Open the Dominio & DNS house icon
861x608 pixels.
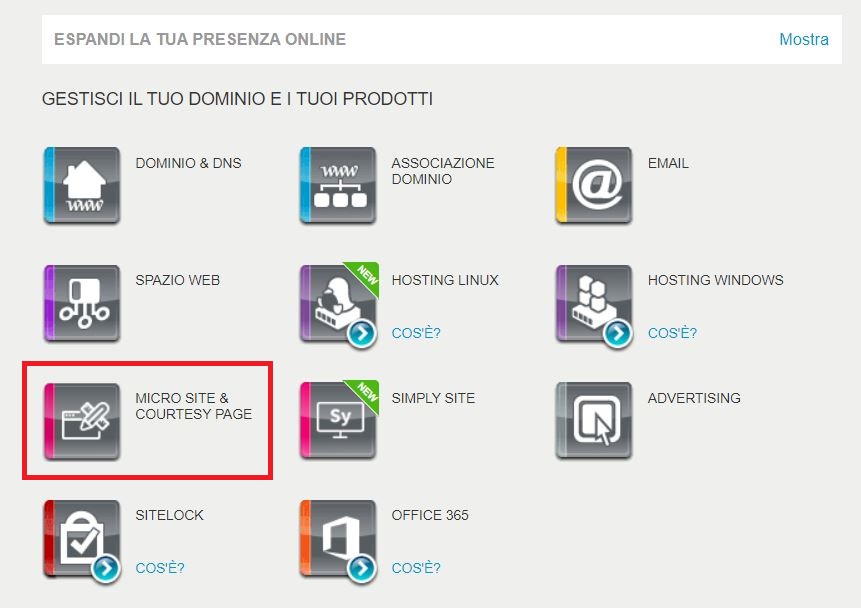click(82, 186)
